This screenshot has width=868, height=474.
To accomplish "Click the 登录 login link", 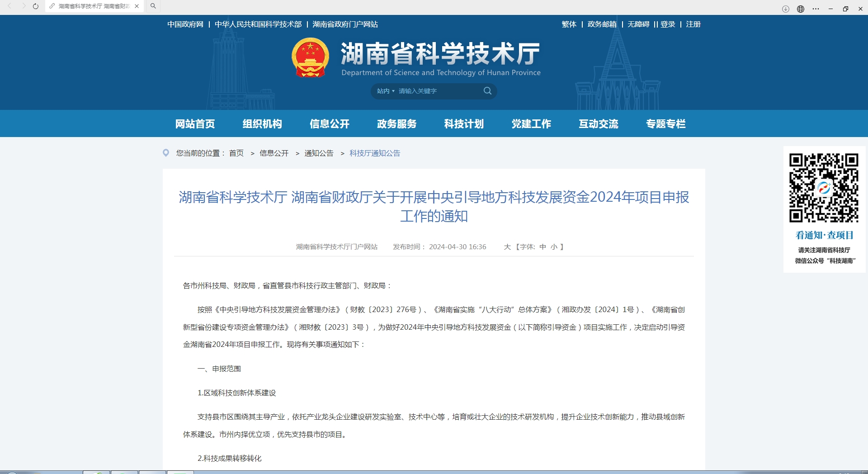I will (668, 24).
